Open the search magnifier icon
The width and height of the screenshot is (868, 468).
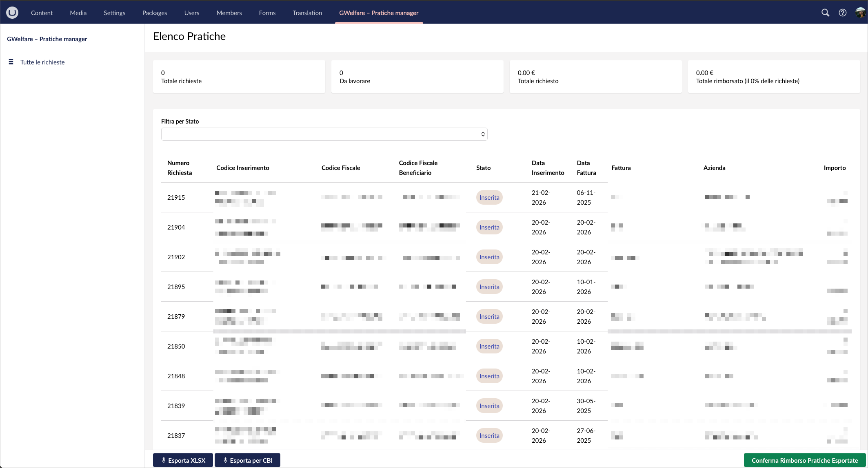point(825,13)
